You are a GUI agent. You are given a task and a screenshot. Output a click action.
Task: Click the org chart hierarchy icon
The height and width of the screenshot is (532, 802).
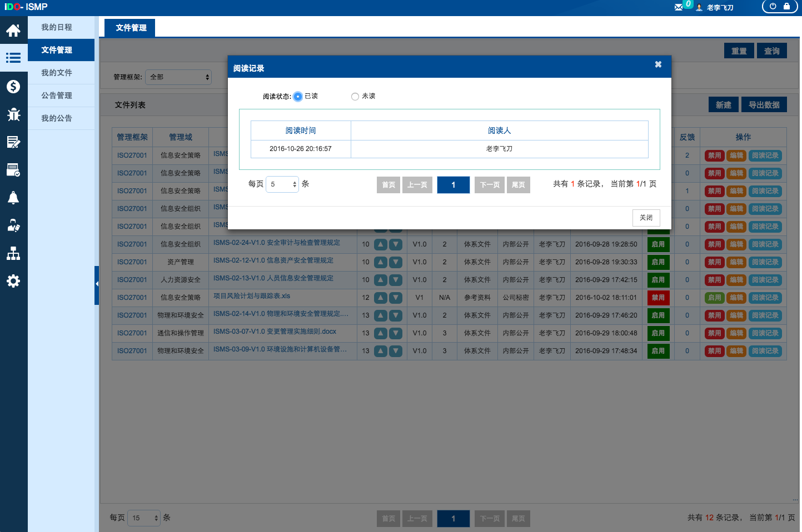tap(13, 254)
